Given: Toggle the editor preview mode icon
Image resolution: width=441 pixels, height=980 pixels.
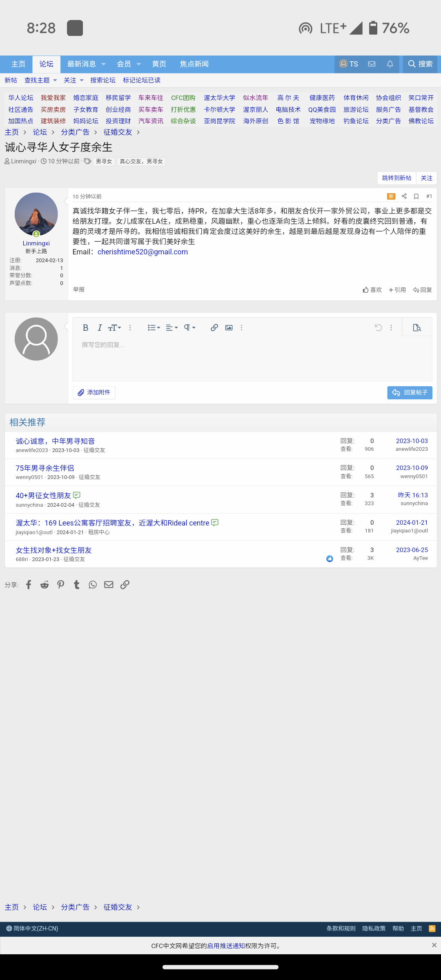Looking at the screenshot, I should coord(417,328).
